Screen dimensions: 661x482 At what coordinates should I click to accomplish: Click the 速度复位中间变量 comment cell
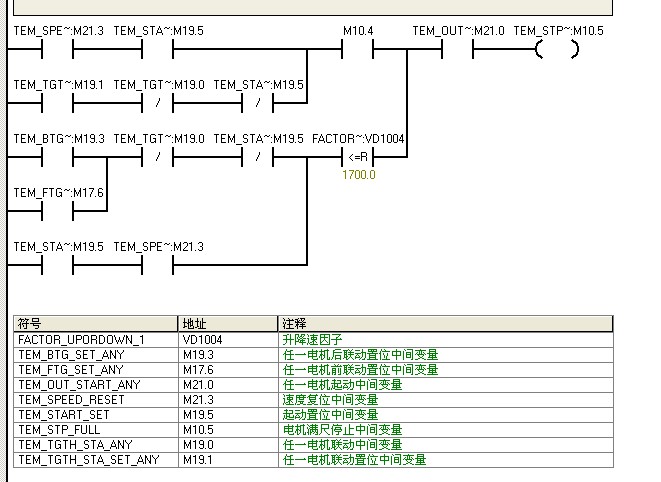pyautogui.click(x=330, y=400)
